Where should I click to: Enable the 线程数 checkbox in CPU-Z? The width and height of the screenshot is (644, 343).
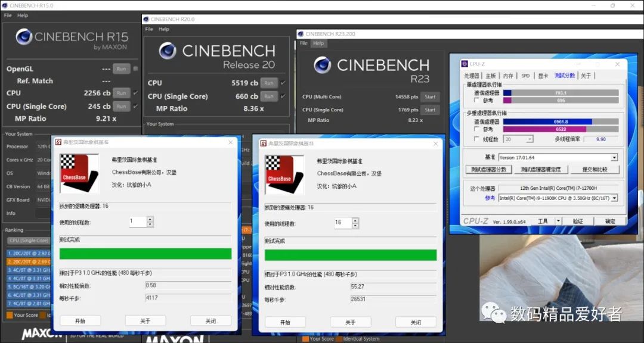(476, 139)
